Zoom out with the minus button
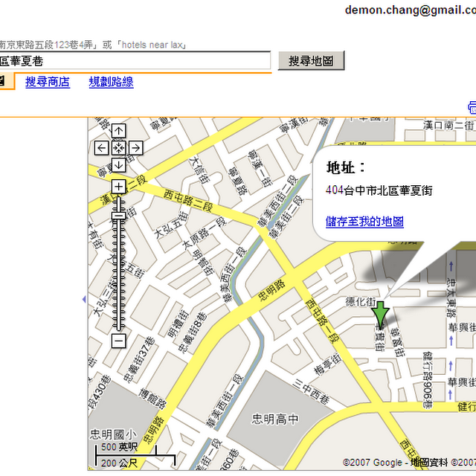Screen dimensions: 476x476 pyautogui.click(x=118, y=341)
